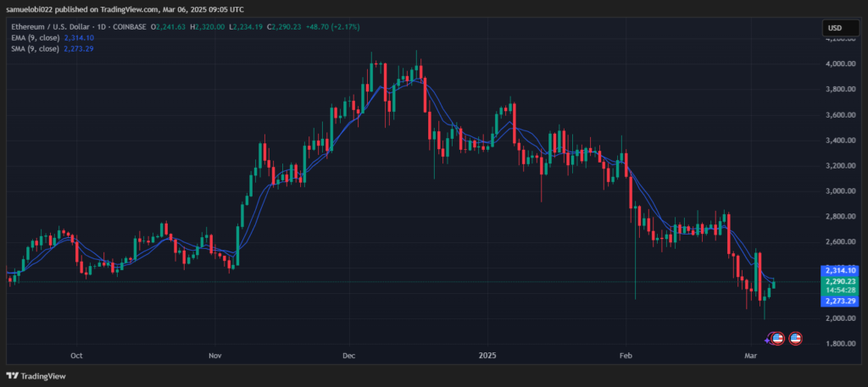Click the samuelobi022 published caption text
This screenshot has width=868, height=387.
(x=125, y=9)
